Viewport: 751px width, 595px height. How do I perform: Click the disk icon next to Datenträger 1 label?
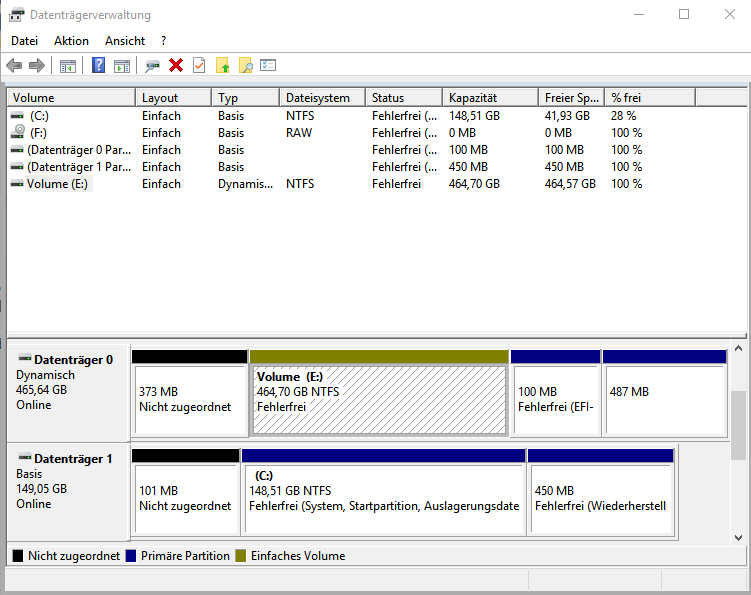24,457
